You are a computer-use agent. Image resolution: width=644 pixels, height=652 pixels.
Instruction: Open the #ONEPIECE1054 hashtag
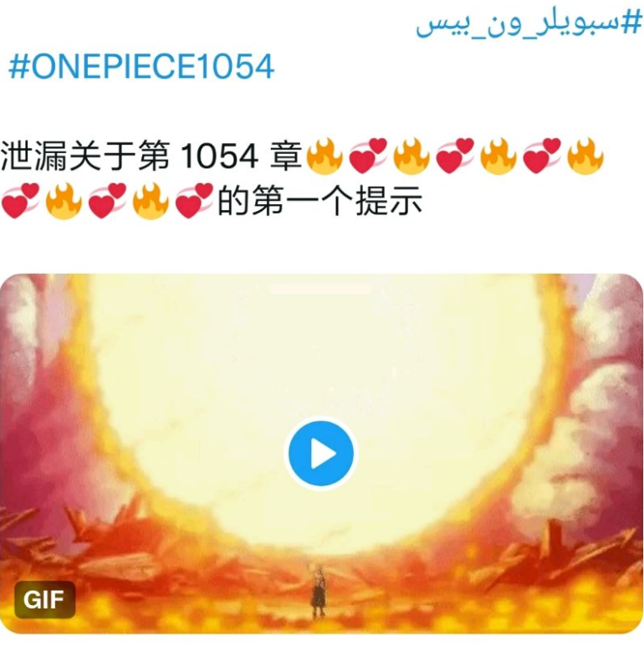(141, 66)
